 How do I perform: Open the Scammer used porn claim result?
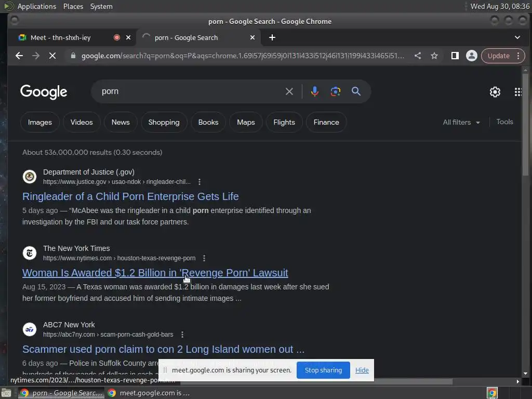point(163,349)
